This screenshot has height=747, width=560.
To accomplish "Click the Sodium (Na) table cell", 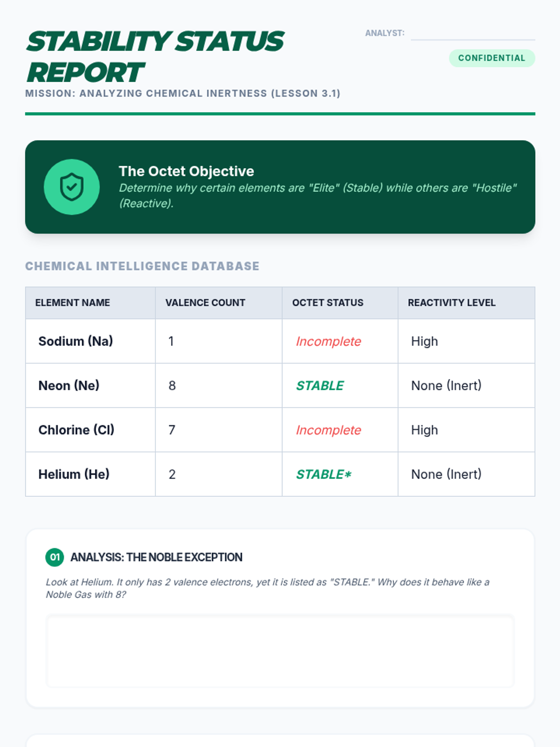I will coord(76,341).
